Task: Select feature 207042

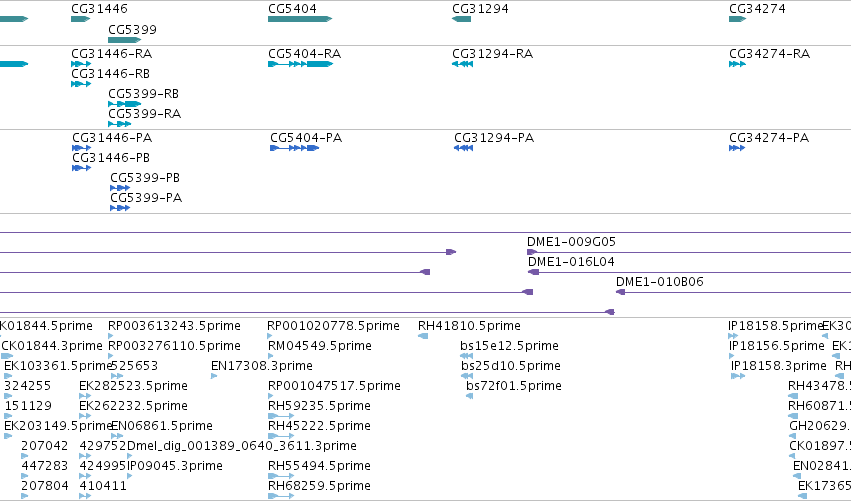Action: (x=45, y=446)
